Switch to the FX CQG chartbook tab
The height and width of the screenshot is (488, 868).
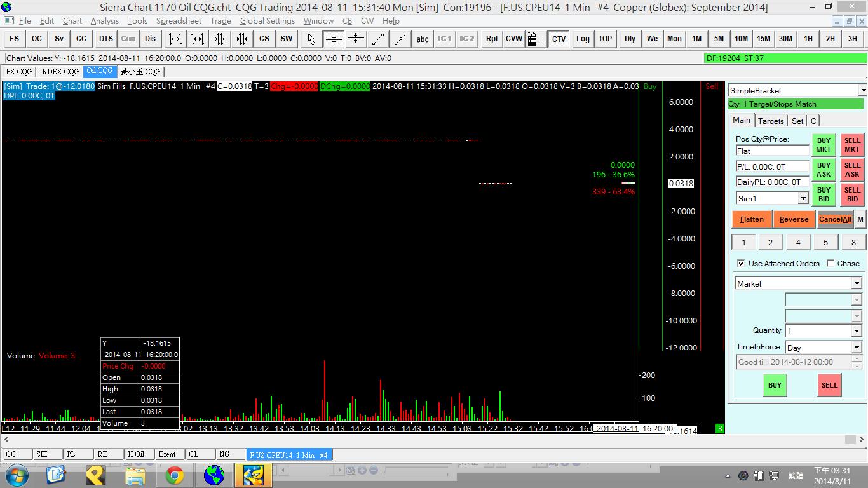19,72
